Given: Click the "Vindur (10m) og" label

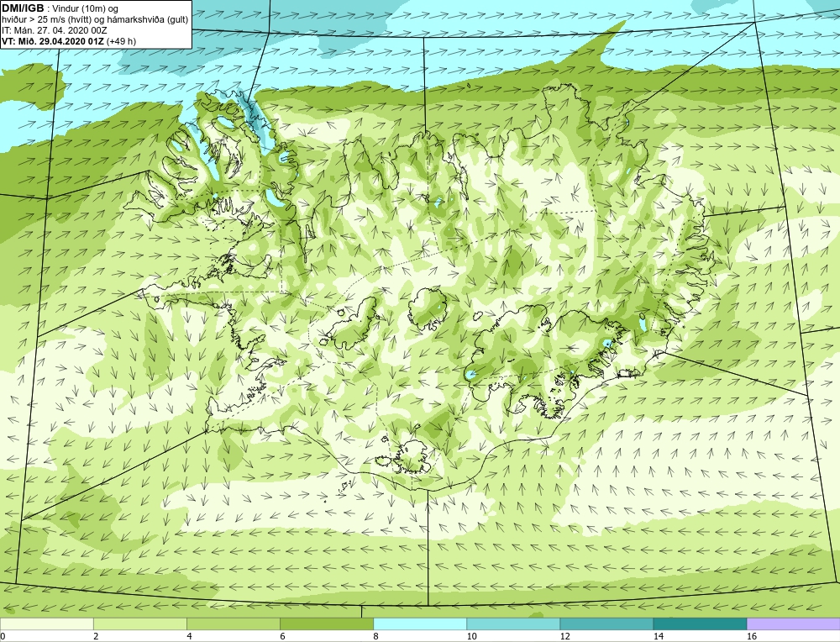Looking at the screenshot, I should 87,8.
